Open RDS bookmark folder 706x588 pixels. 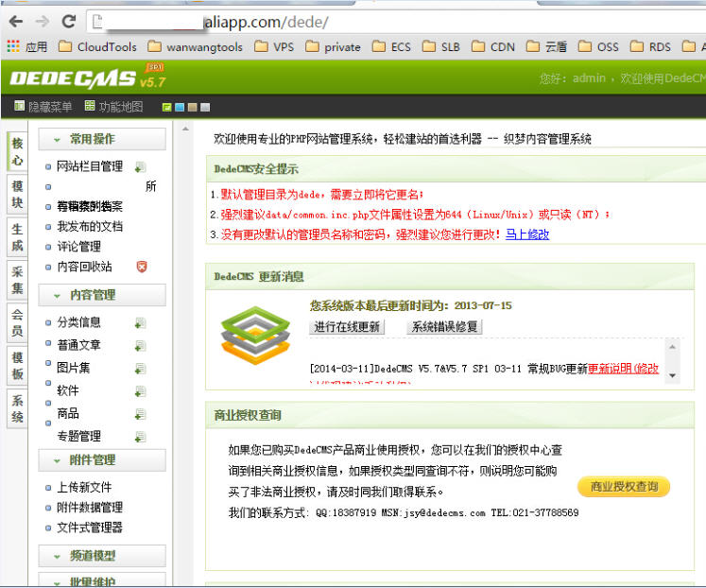click(x=650, y=47)
